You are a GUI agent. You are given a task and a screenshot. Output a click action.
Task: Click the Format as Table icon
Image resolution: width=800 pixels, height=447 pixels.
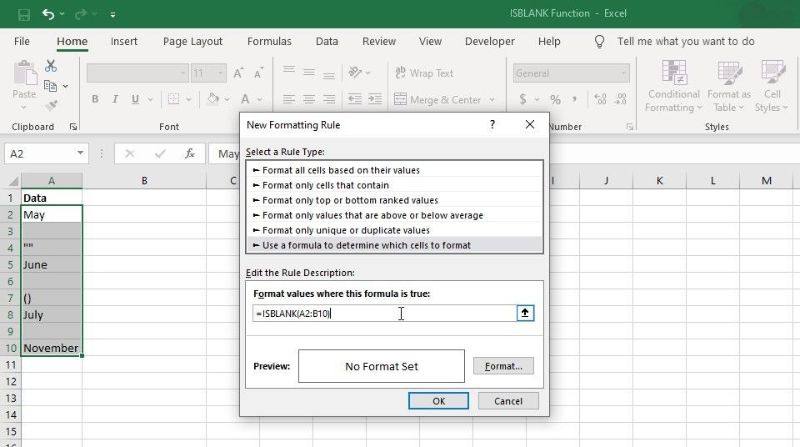(x=728, y=86)
